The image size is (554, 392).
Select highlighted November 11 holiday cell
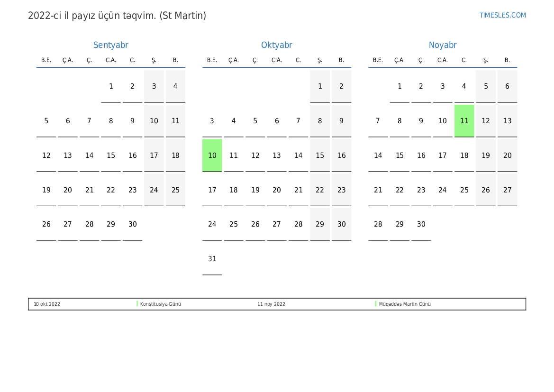click(x=464, y=121)
